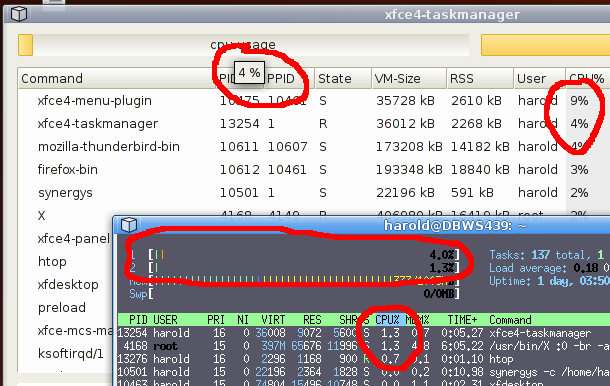
Task: Sort by PPID column header
Action: click(289, 79)
